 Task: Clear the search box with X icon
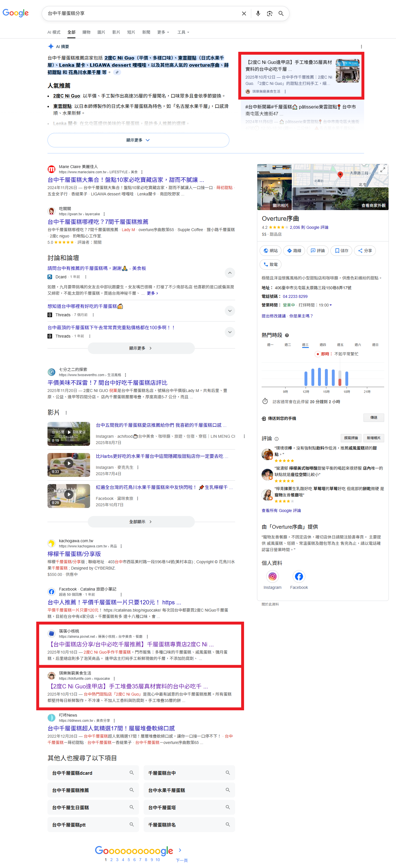click(x=244, y=14)
